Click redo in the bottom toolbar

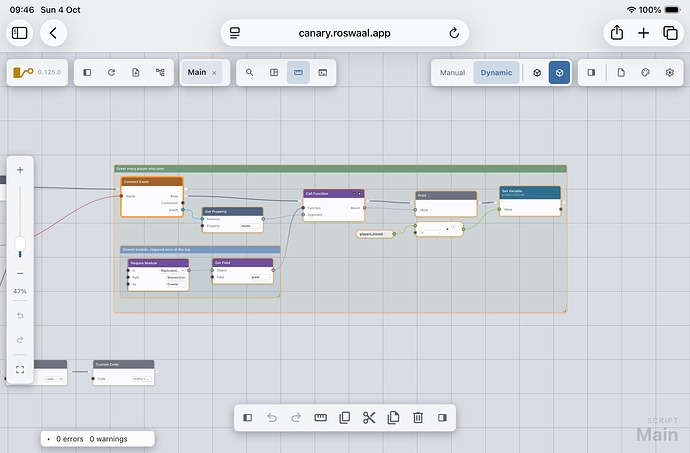[x=296, y=417]
